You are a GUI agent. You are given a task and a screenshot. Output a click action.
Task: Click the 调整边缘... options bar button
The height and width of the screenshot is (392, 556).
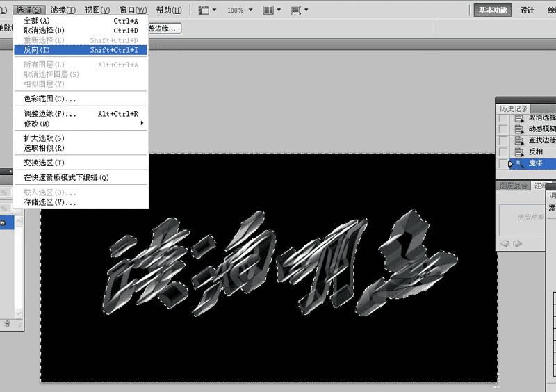165,28
